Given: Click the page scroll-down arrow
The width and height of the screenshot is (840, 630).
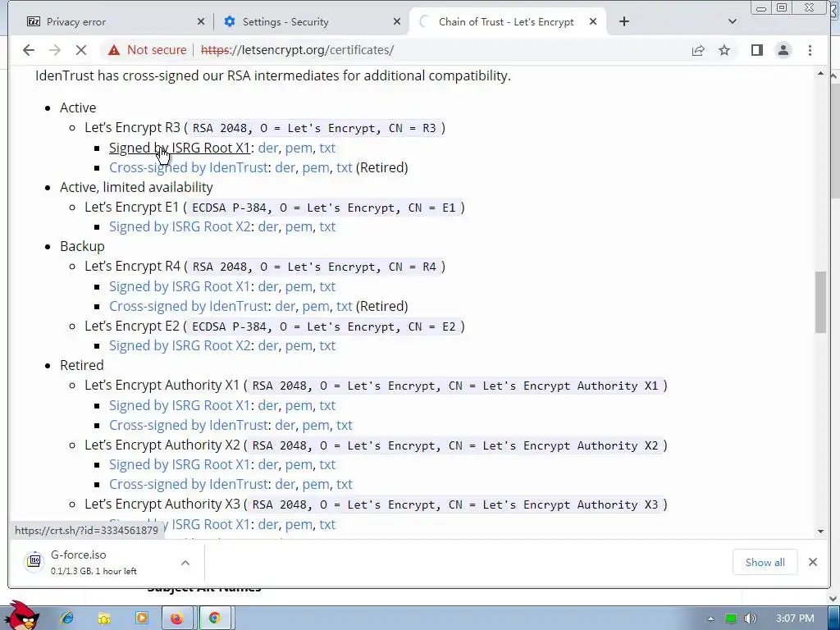Looking at the screenshot, I should click(x=820, y=532).
